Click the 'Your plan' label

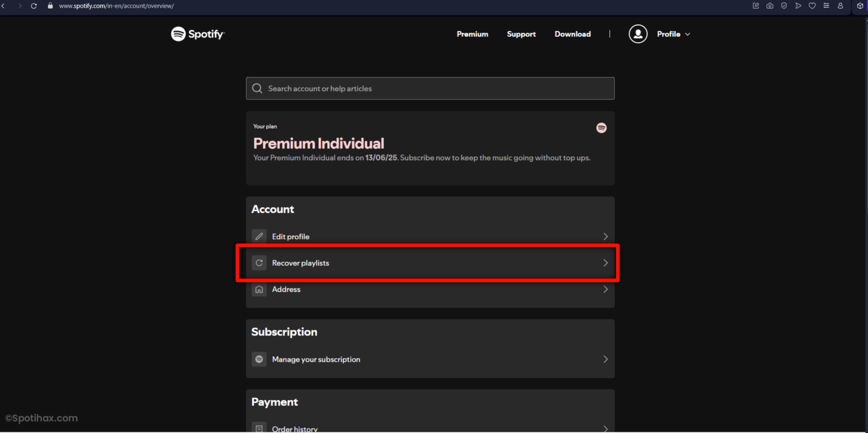tap(265, 126)
